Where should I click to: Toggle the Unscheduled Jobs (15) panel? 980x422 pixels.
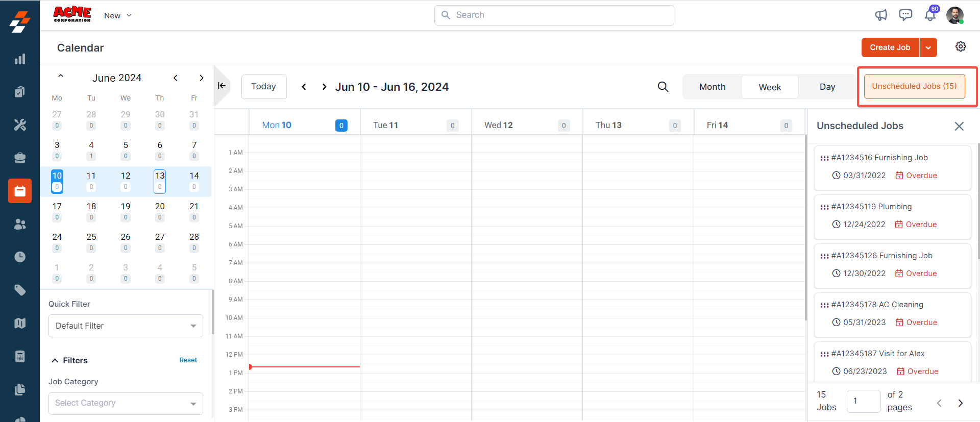[914, 86]
